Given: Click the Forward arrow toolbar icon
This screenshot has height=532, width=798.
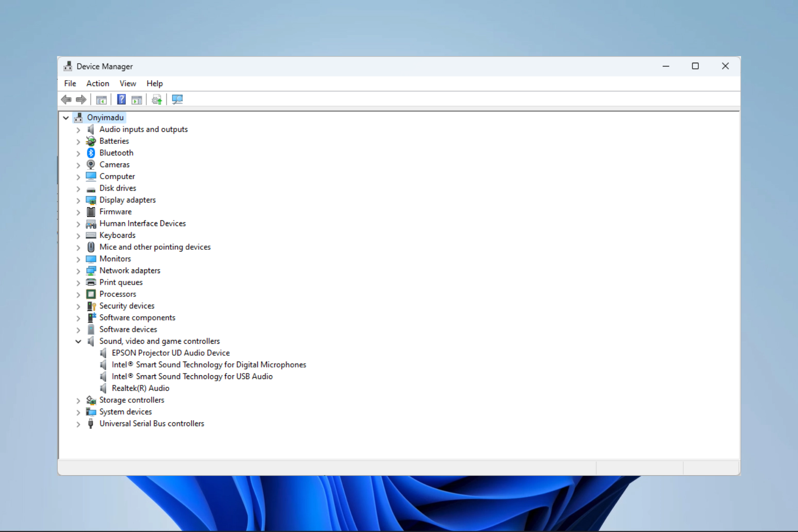Looking at the screenshot, I should 81,100.
